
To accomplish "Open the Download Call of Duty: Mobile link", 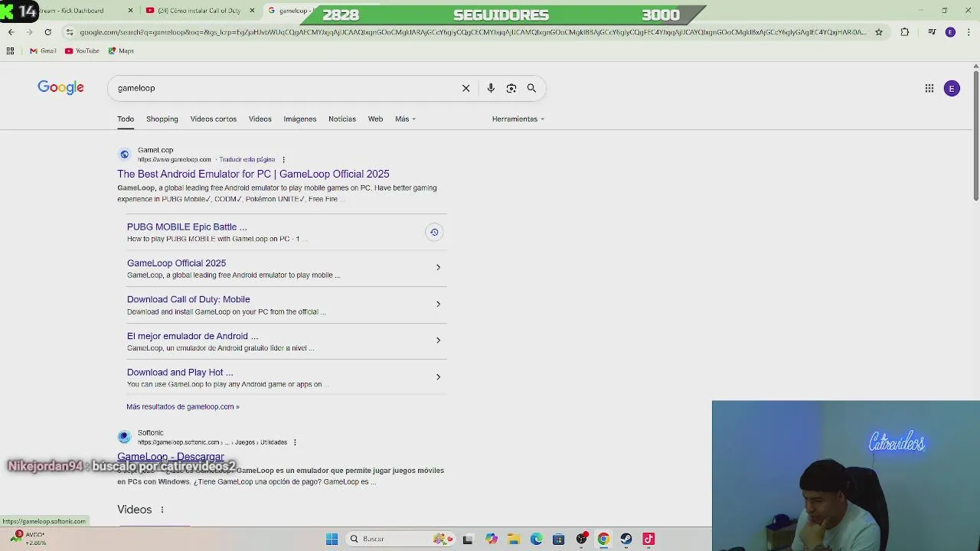I will 188,299.
